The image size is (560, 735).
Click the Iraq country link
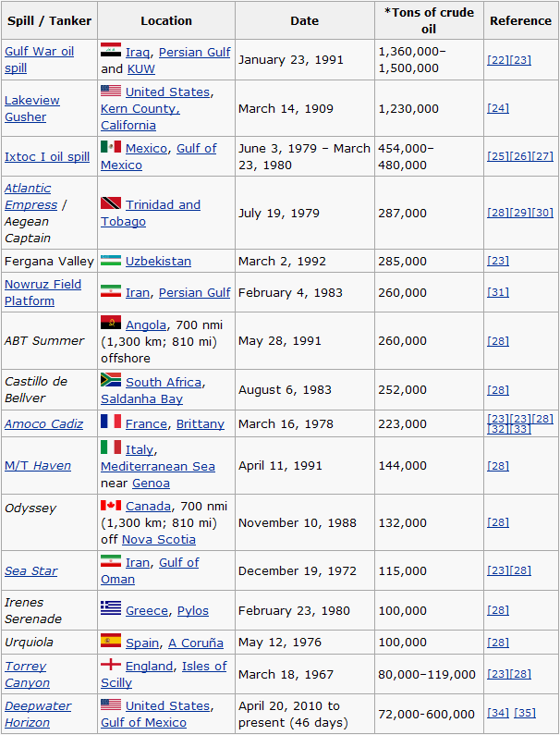(x=138, y=52)
